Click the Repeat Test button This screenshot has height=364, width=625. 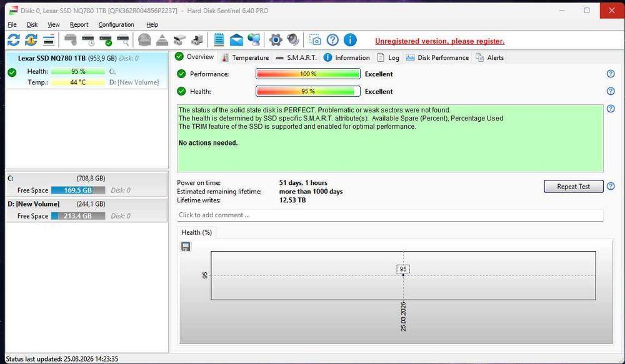[573, 187]
